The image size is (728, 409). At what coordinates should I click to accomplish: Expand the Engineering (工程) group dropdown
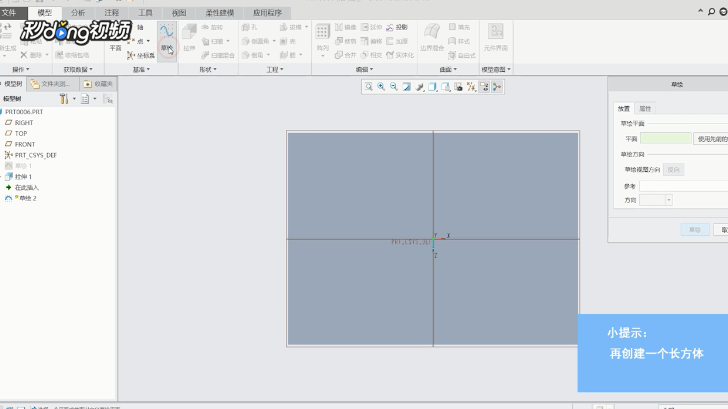click(x=275, y=69)
